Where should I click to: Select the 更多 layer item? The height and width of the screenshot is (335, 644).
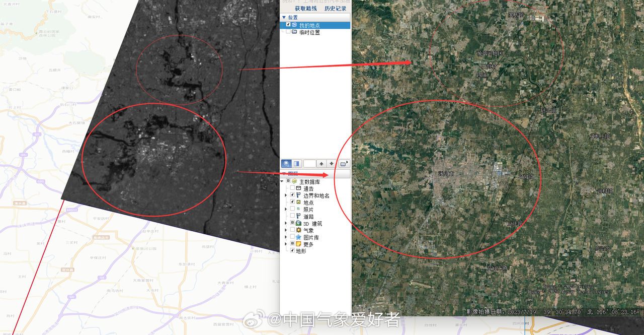pos(308,244)
